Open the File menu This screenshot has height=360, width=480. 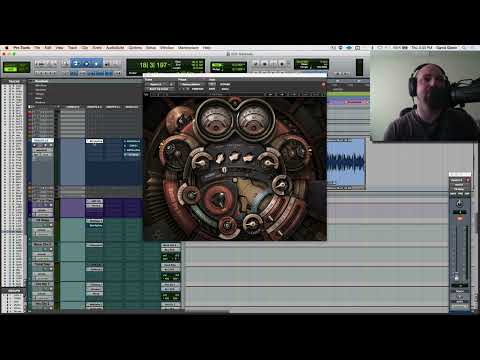[x=37, y=48]
